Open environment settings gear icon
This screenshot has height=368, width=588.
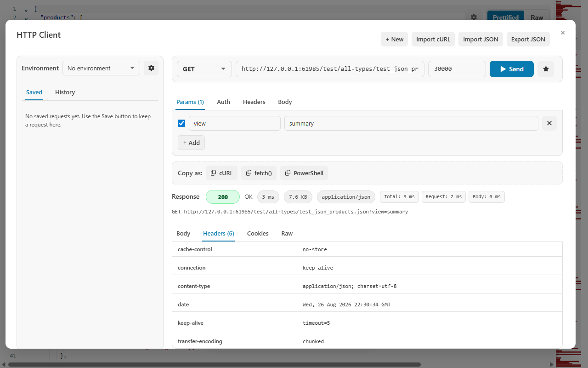click(x=151, y=68)
